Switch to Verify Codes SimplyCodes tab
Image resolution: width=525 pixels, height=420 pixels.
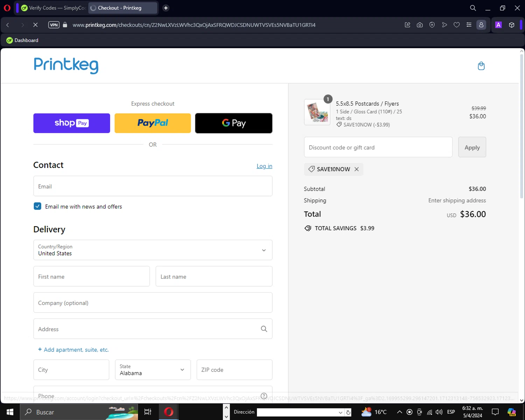(x=52, y=8)
